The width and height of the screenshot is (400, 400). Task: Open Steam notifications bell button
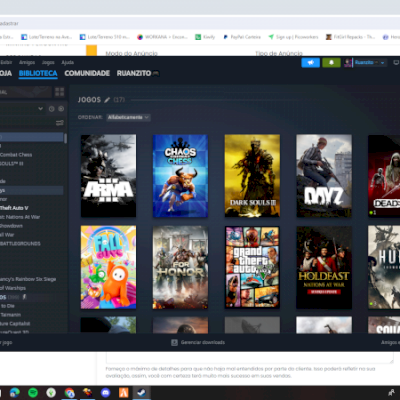click(x=331, y=63)
